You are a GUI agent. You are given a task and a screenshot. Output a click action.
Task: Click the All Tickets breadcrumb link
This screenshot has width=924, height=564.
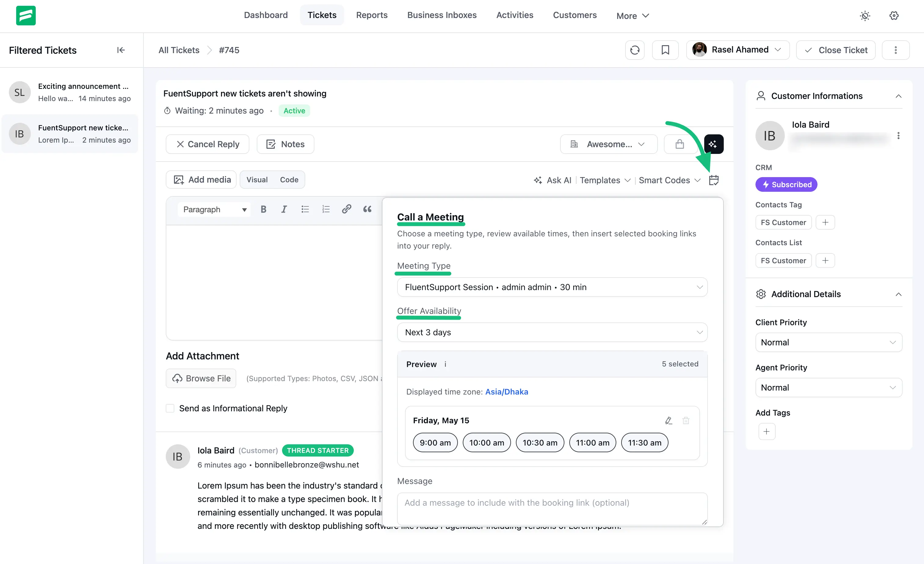click(x=179, y=50)
